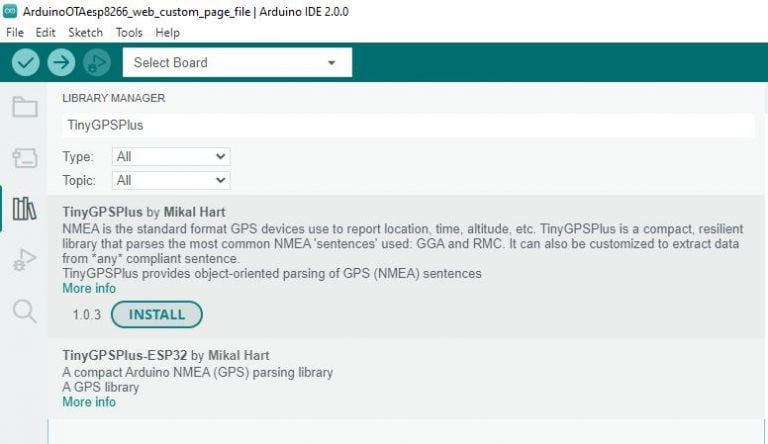
Task: Start debugging with toolbar debug icon
Action: 96,62
